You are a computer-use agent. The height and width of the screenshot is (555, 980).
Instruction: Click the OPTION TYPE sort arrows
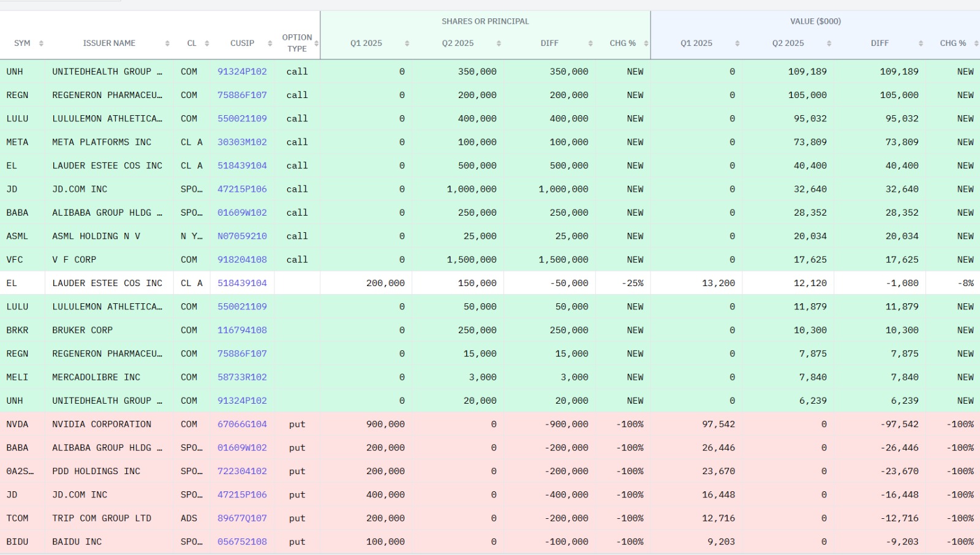[316, 43]
